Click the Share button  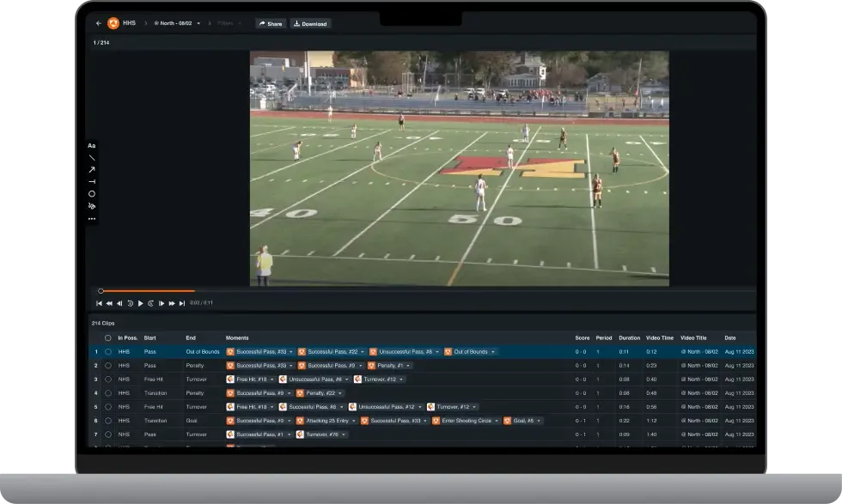(x=272, y=23)
